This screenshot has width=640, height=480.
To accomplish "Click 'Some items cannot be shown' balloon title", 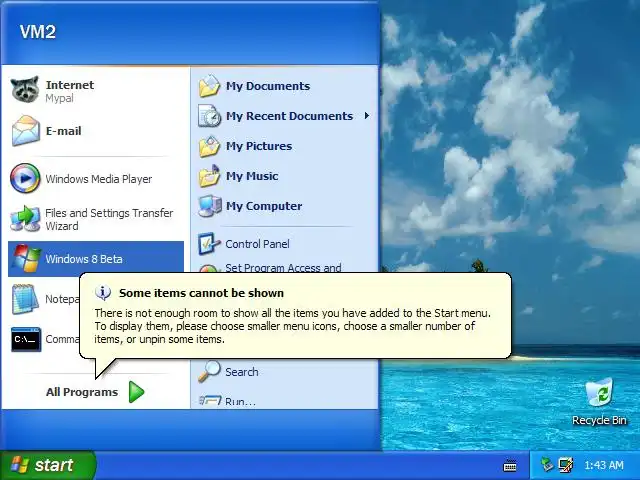I will (201, 293).
